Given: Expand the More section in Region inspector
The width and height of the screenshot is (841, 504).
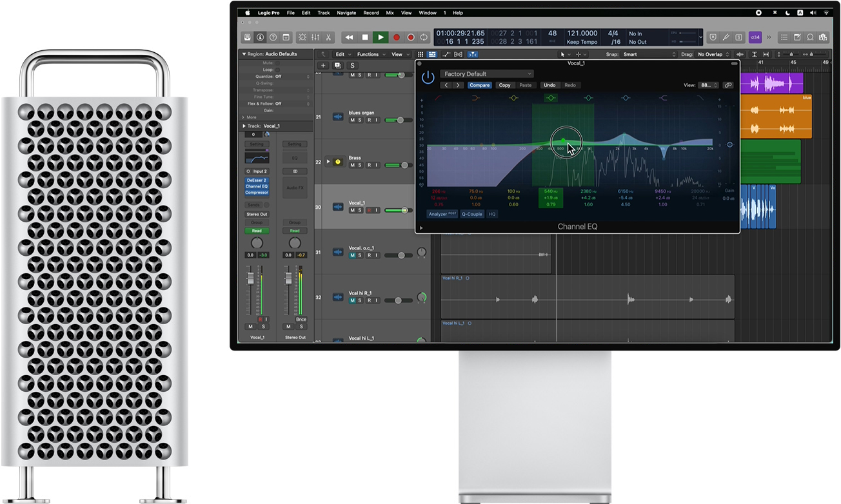Looking at the screenshot, I should [x=244, y=117].
